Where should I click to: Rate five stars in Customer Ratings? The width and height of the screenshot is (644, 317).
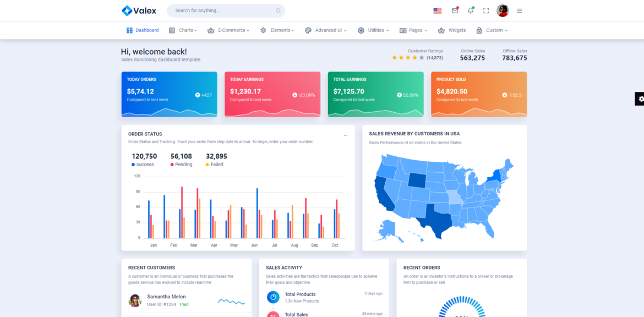click(421, 57)
